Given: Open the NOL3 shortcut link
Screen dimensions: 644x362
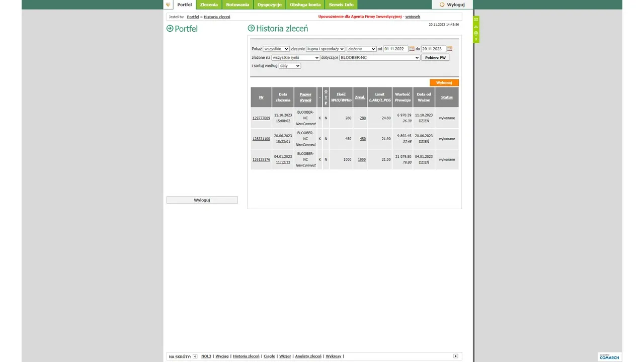Looking at the screenshot, I should click(206, 356).
